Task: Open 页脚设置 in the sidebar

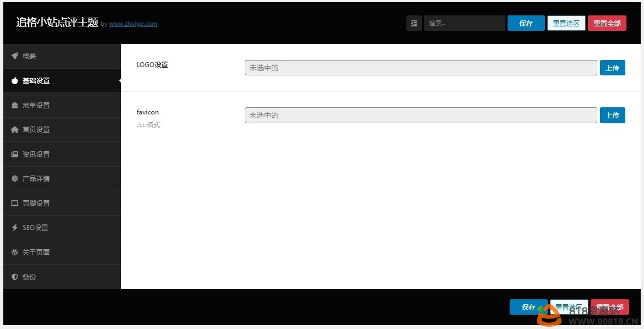Action: point(62,204)
